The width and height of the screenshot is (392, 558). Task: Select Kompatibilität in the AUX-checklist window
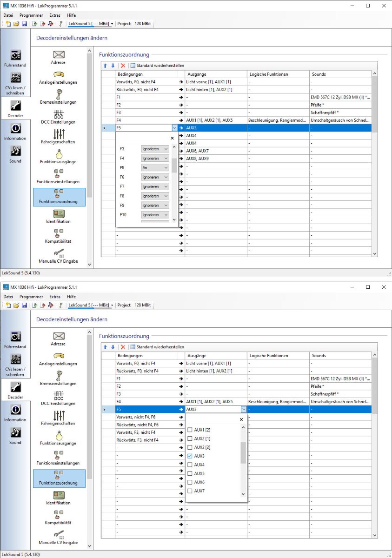[59, 518]
